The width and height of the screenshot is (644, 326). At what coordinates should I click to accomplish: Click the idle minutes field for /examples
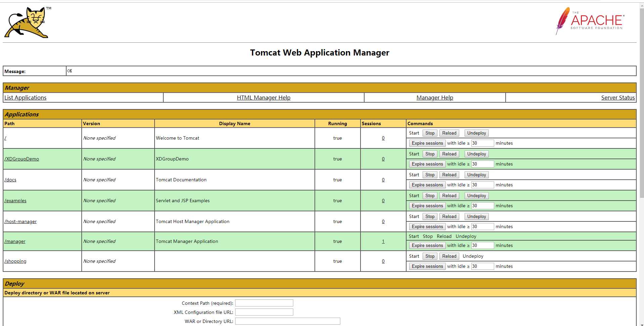point(482,206)
